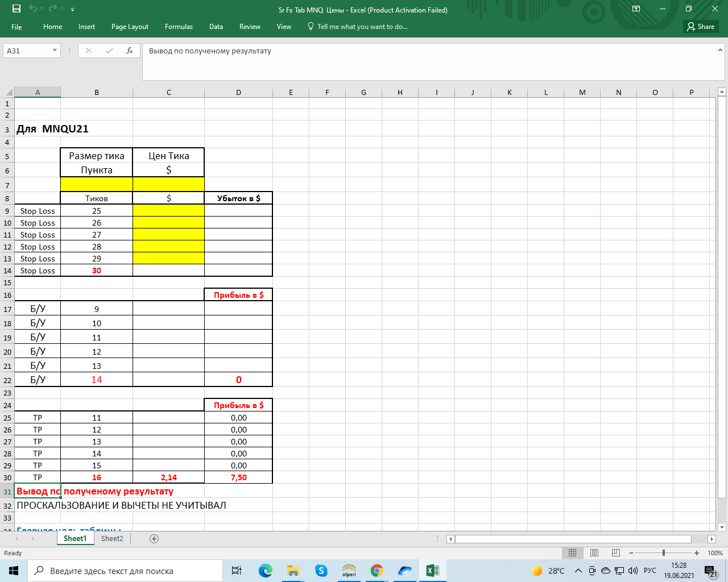
Task: Open Skype from the taskbar
Action: [x=321, y=571]
